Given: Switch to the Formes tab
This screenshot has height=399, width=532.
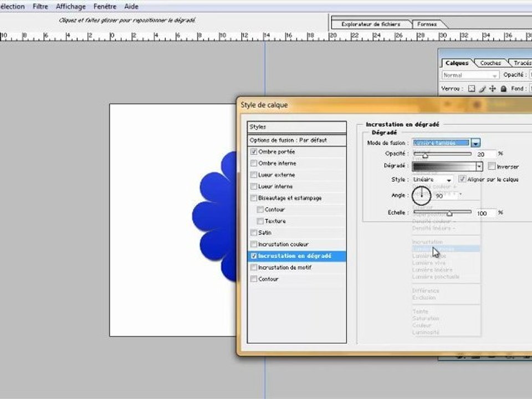Looking at the screenshot, I should click(x=427, y=24).
